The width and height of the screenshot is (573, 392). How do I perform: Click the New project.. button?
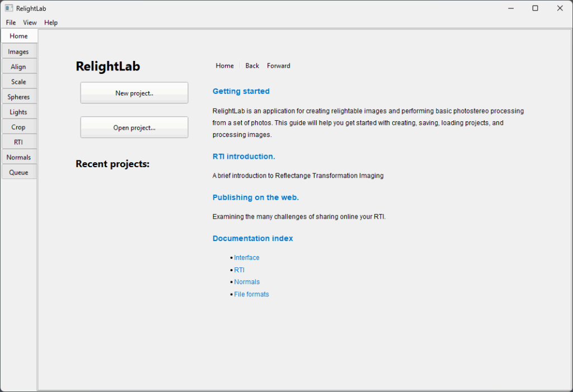click(x=134, y=93)
